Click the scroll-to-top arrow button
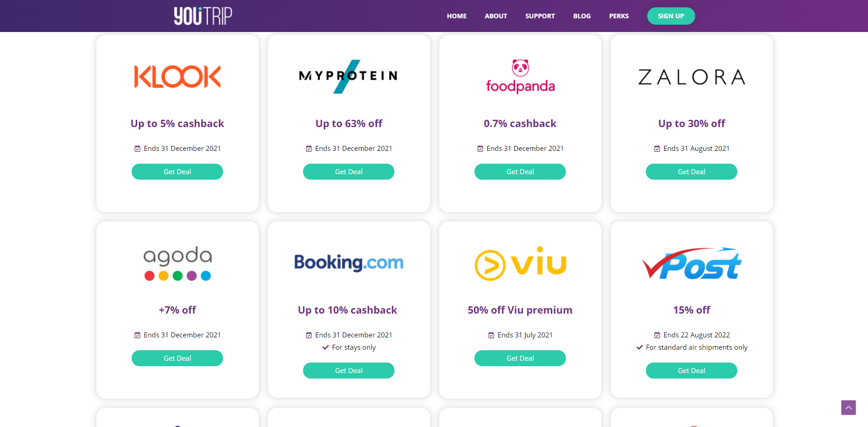The width and height of the screenshot is (868, 427). [848, 407]
